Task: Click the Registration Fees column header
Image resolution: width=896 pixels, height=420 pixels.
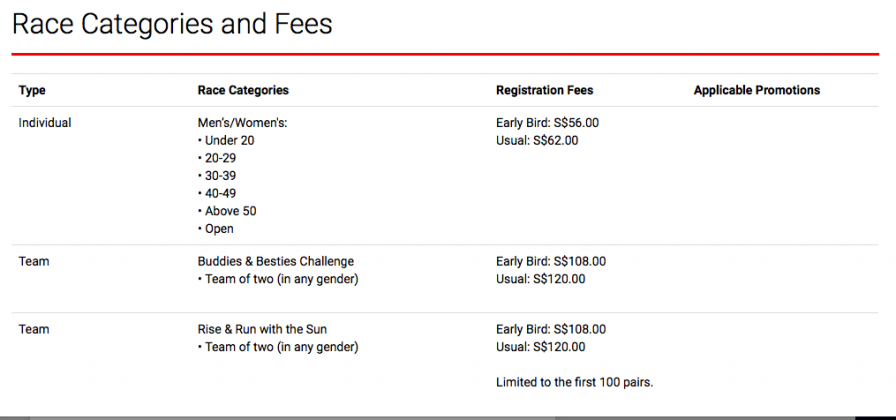Action: (x=545, y=90)
